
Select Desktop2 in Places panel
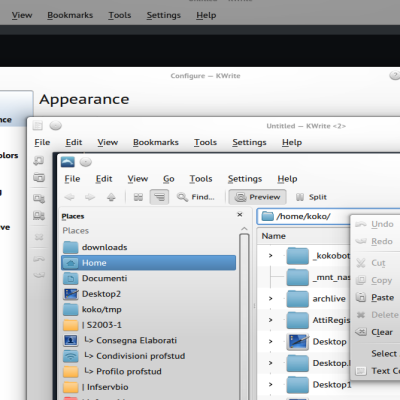coord(149,294)
